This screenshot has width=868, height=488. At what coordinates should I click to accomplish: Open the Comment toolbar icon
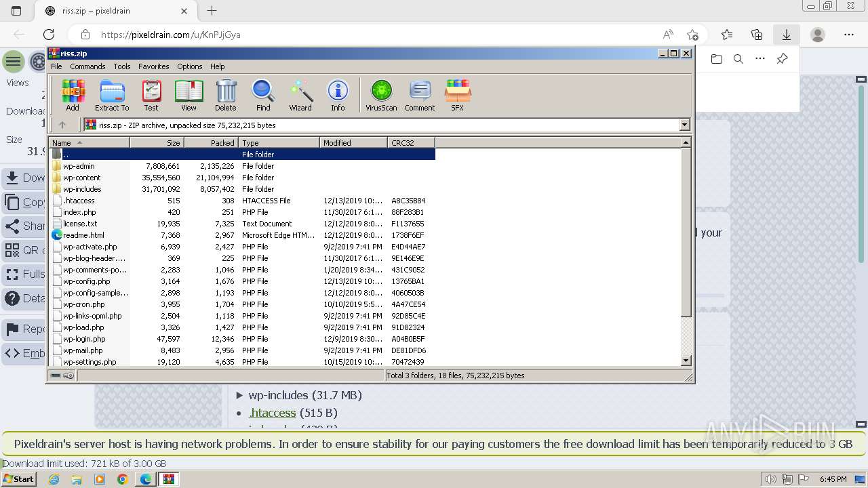(x=420, y=95)
